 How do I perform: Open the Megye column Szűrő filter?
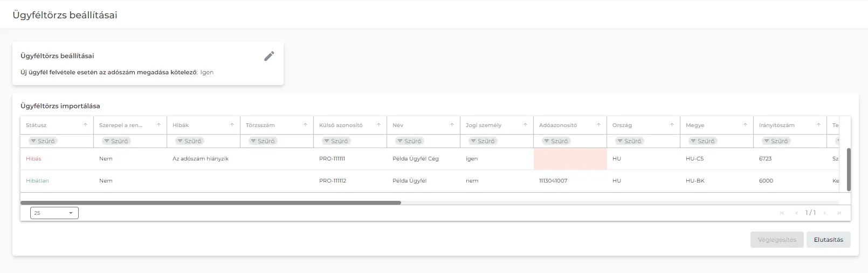point(702,141)
